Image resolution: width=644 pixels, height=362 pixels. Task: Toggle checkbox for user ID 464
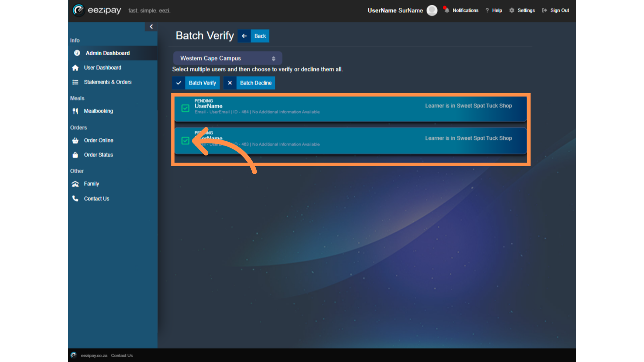[185, 108]
